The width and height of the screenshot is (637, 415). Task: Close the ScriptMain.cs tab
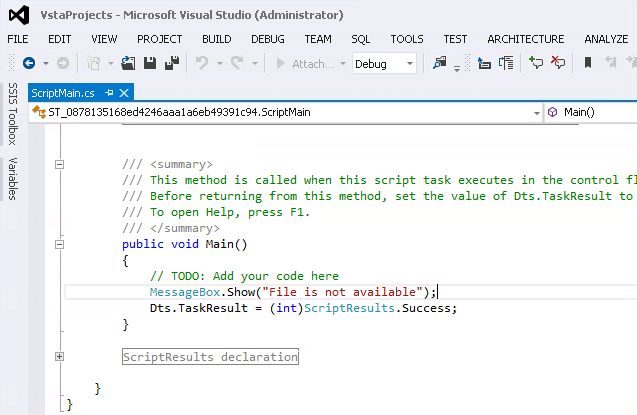(x=125, y=92)
